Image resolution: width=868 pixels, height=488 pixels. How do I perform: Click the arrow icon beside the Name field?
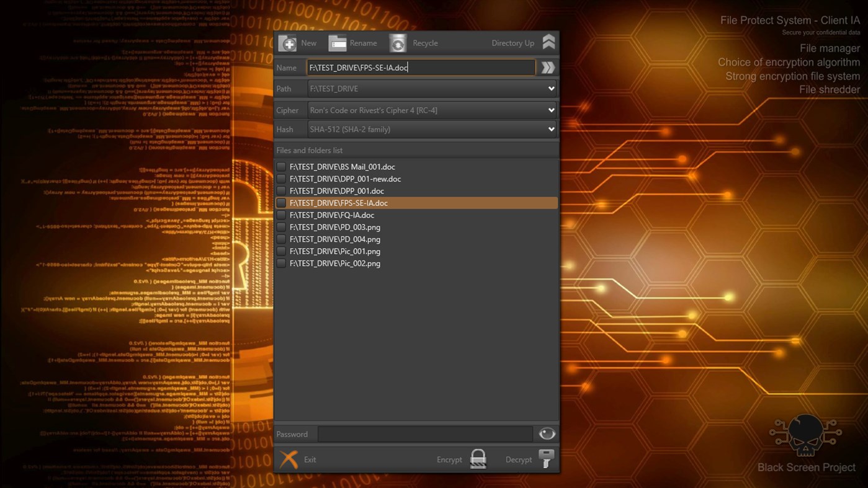[547, 67]
